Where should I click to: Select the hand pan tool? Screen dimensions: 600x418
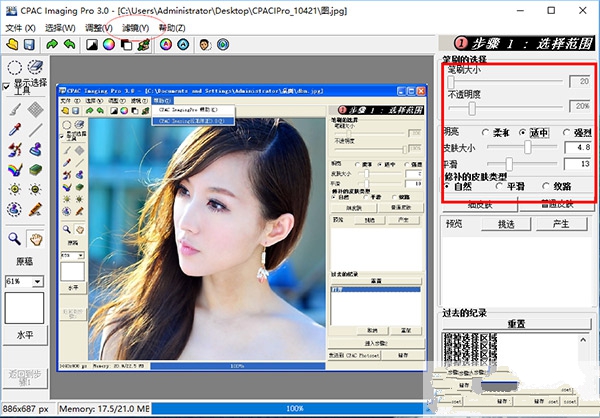tap(36, 239)
